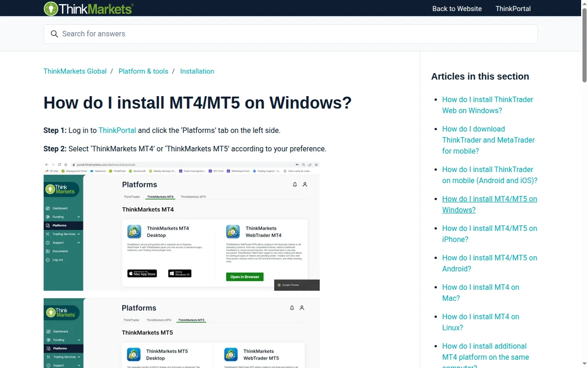588x368 pixels.
Task: Open the install MT4 on Linux article
Action: point(481,322)
